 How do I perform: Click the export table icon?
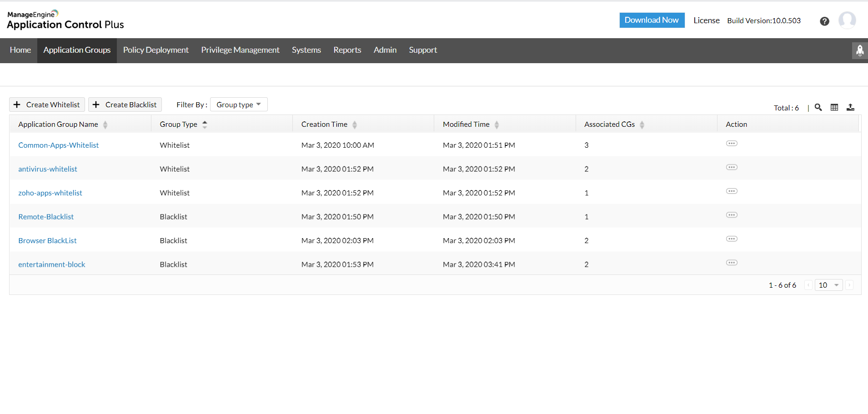click(x=850, y=107)
